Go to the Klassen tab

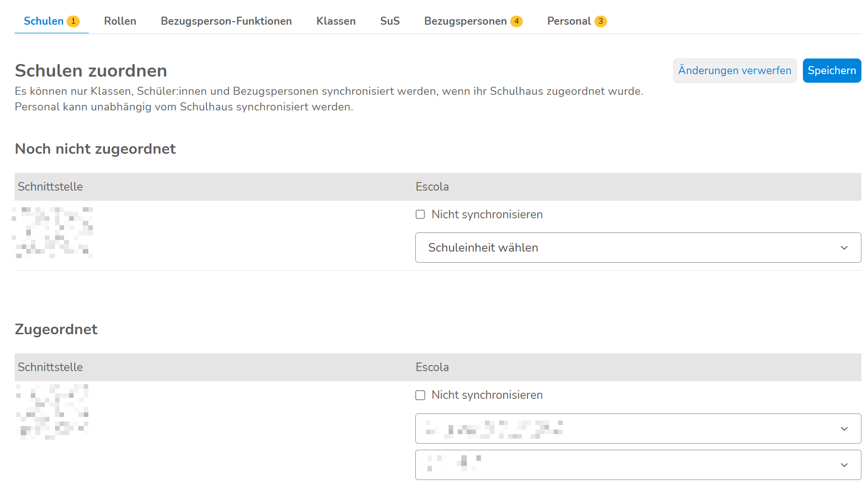coord(336,21)
